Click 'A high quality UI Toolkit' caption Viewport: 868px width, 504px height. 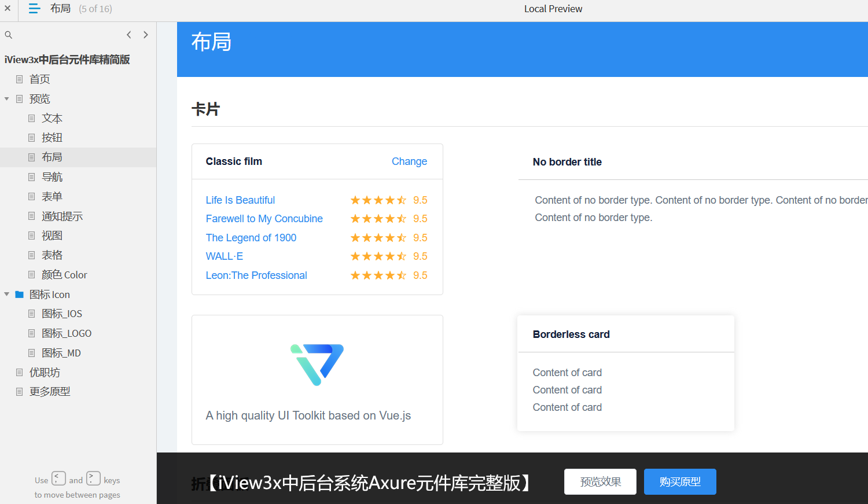tap(308, 415)
